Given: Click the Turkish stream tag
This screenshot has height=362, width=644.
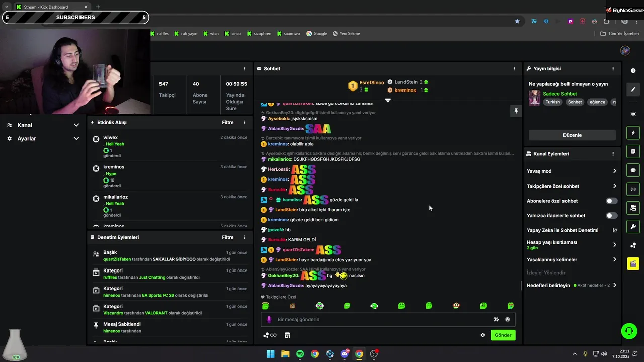Looking at the screenshot, I should coord(552,102).
